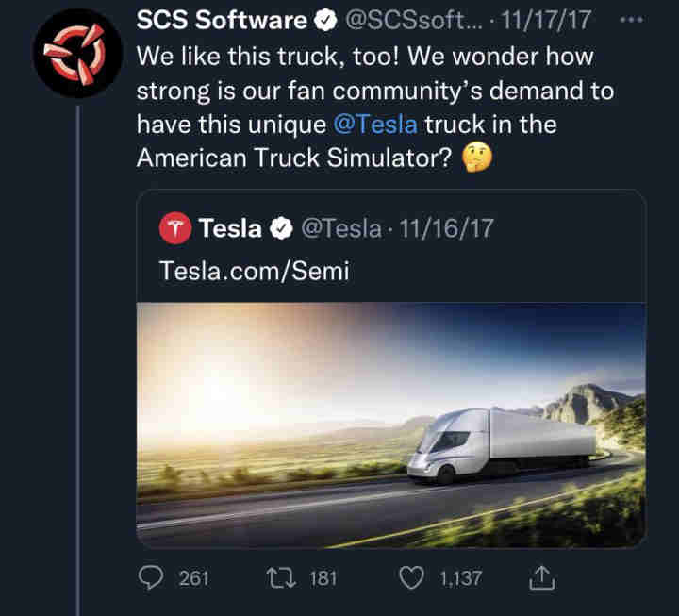Open the three-dot more options menu
The width and height of the screenshot is (679, 616).
point(644,21)
